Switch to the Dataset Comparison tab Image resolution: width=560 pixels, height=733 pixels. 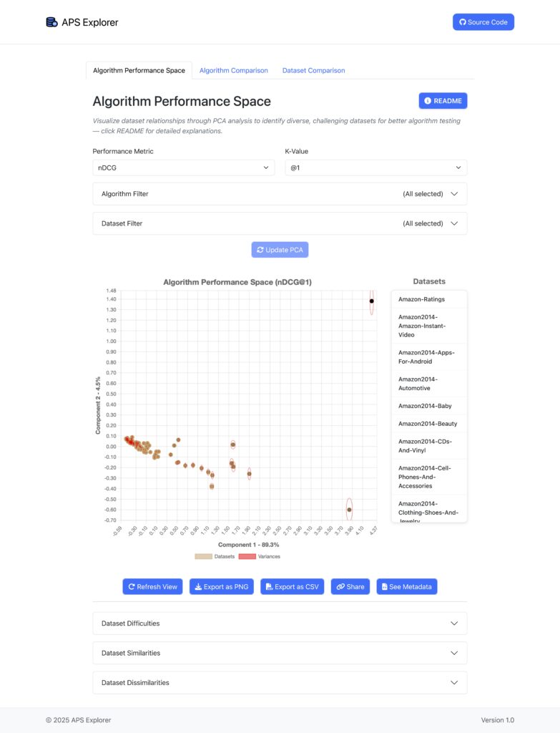click(313, 70)
